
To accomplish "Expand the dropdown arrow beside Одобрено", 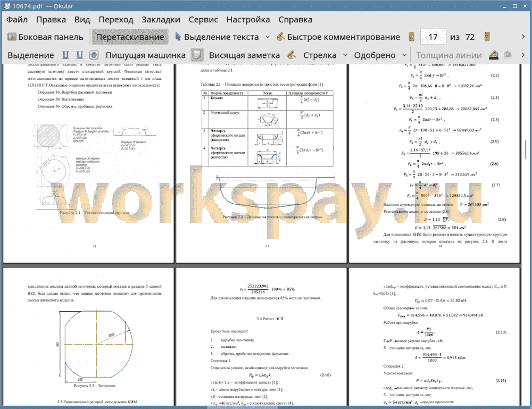I will click(404, 55).
